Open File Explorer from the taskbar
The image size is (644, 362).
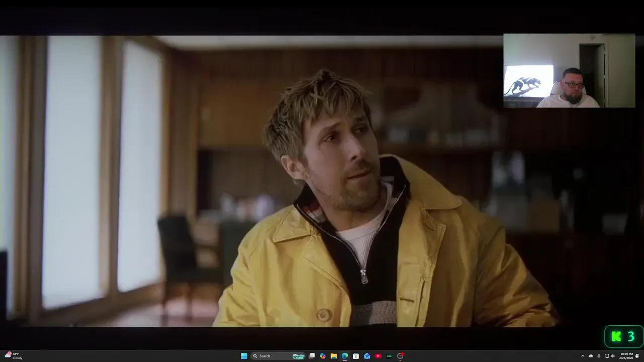pos(334,356)
